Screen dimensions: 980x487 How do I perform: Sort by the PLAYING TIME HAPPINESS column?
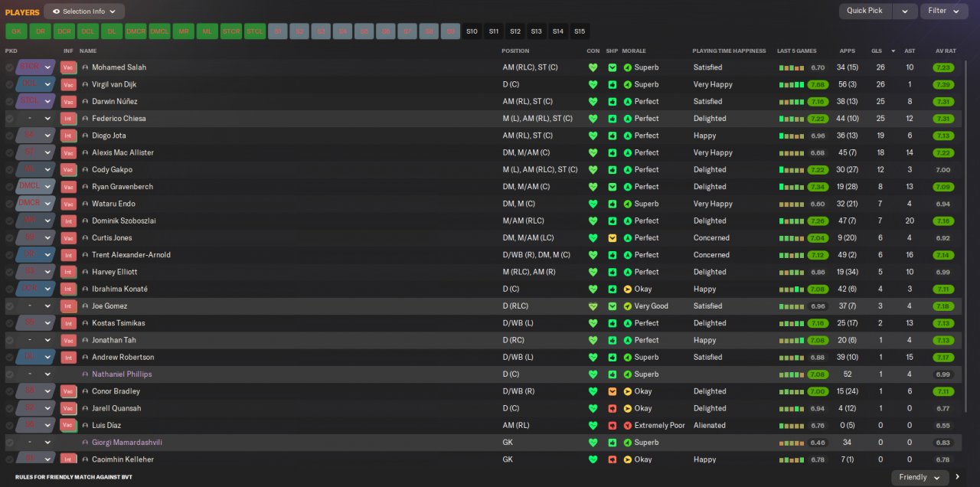coord(729,51)
